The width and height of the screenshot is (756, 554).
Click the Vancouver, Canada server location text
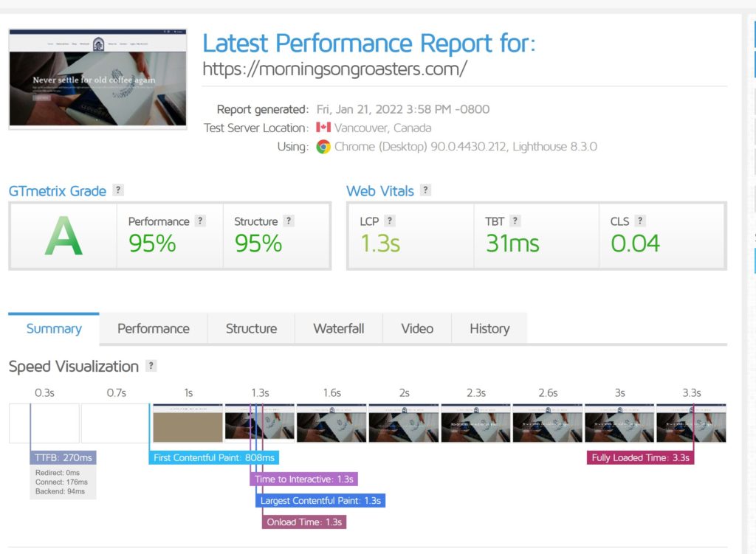[x=383, y=128]
